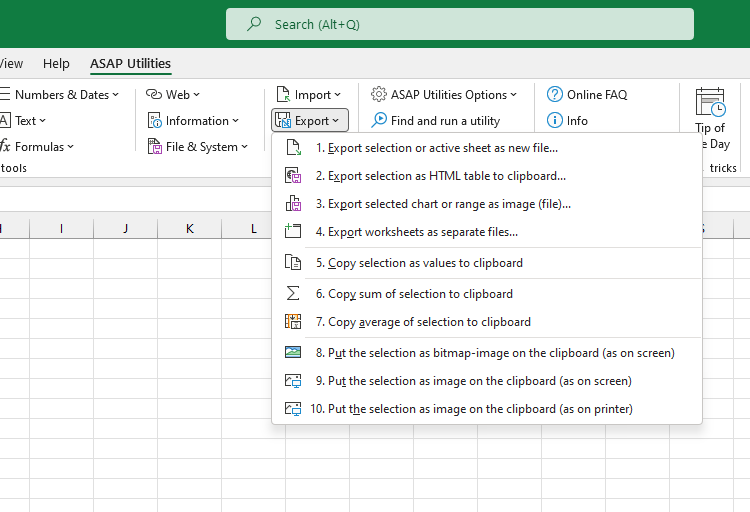
Task: Click the chart image export icon
Action: click(x=293, y=203)
